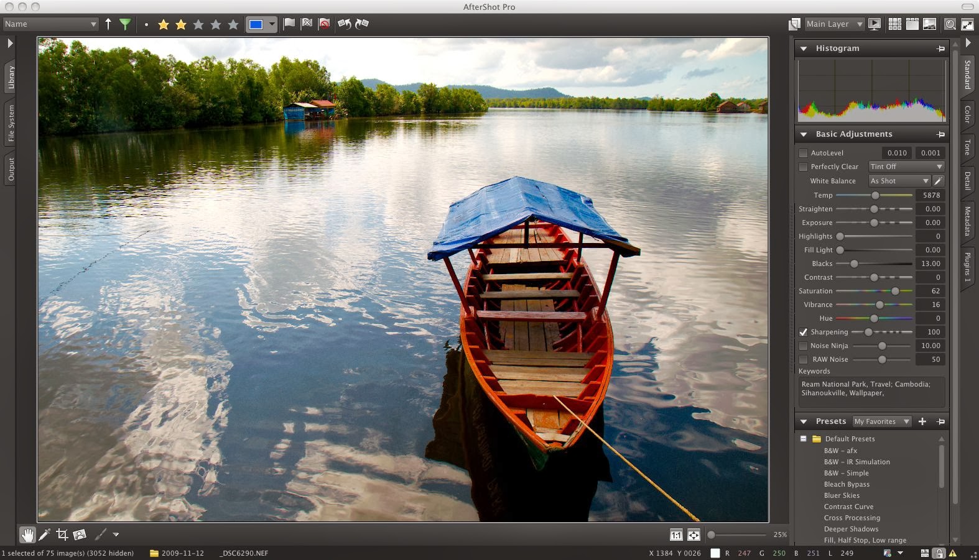Viewport: 979px width, 560px height.
Task: Switch to thumbnail grid view icon
Action: [x=895, y=24]
